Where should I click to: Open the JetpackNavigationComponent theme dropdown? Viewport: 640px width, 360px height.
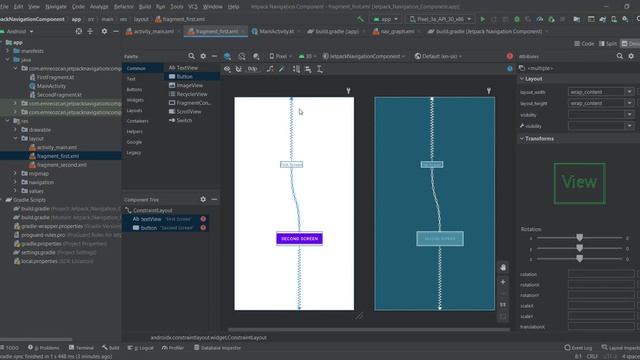pos(363,56)
